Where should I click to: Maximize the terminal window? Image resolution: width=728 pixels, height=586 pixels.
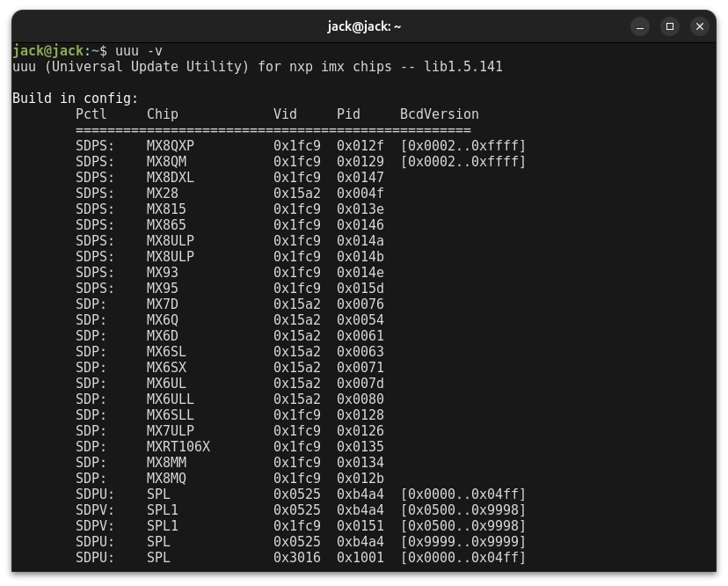[x=670, y=26]
